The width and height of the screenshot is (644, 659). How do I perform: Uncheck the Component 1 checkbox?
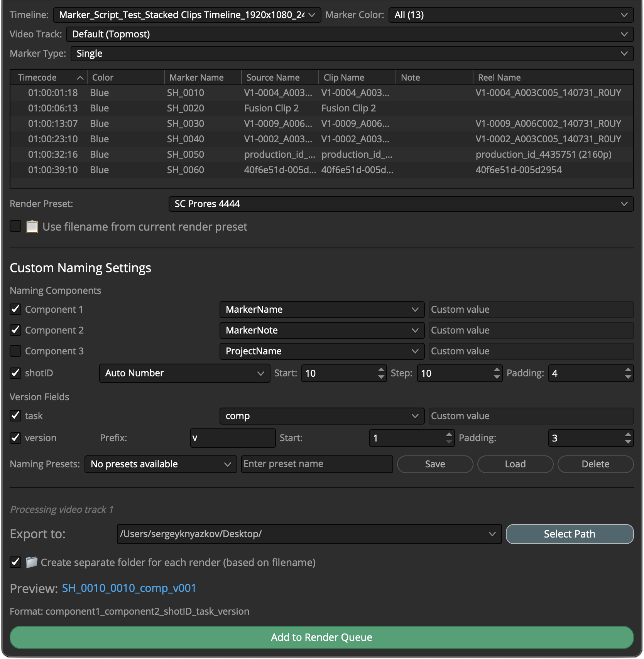[15, 309]
